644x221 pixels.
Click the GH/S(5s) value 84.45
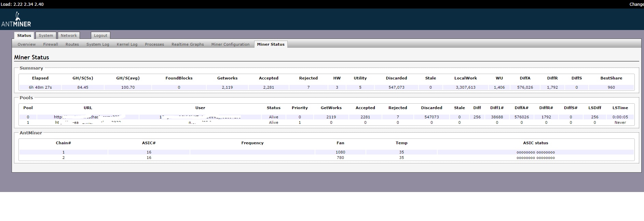click(83, 87)
